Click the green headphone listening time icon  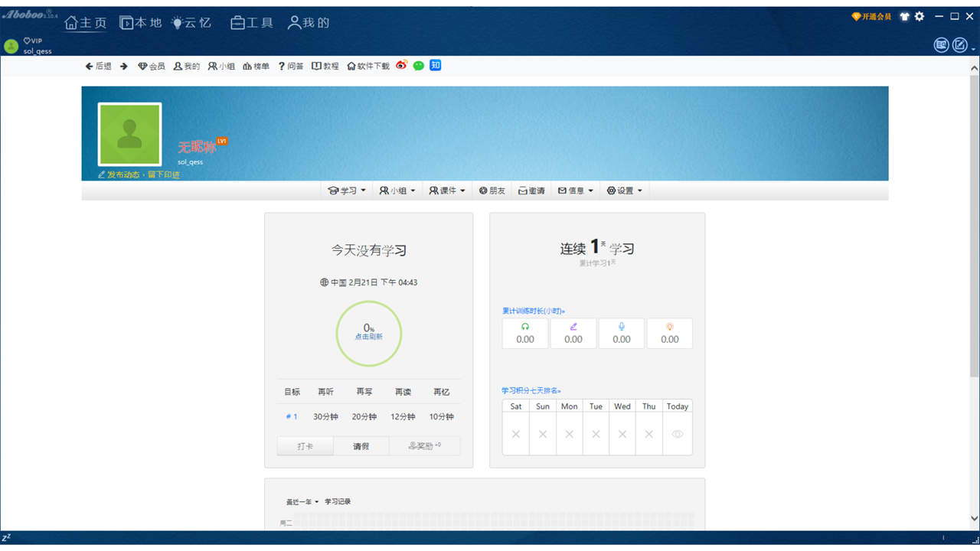point(525,327)
